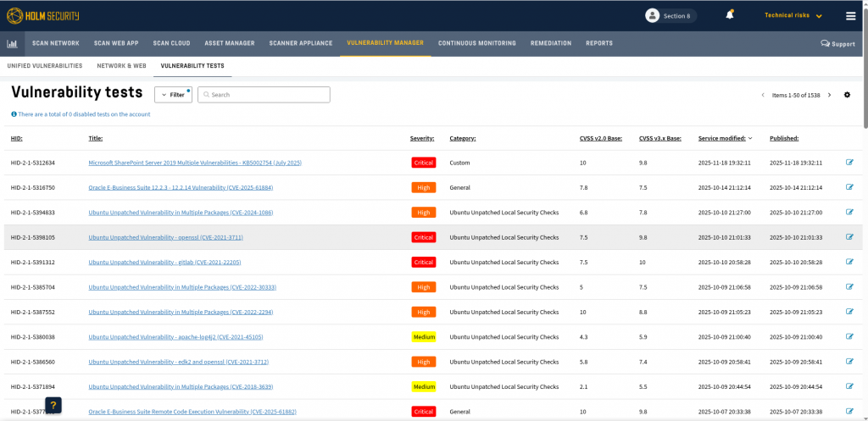Open Microsoft SharePoint Server 2019 KB5002754 link
Viewport: 868px width, 421px height.
click(196, 163)
